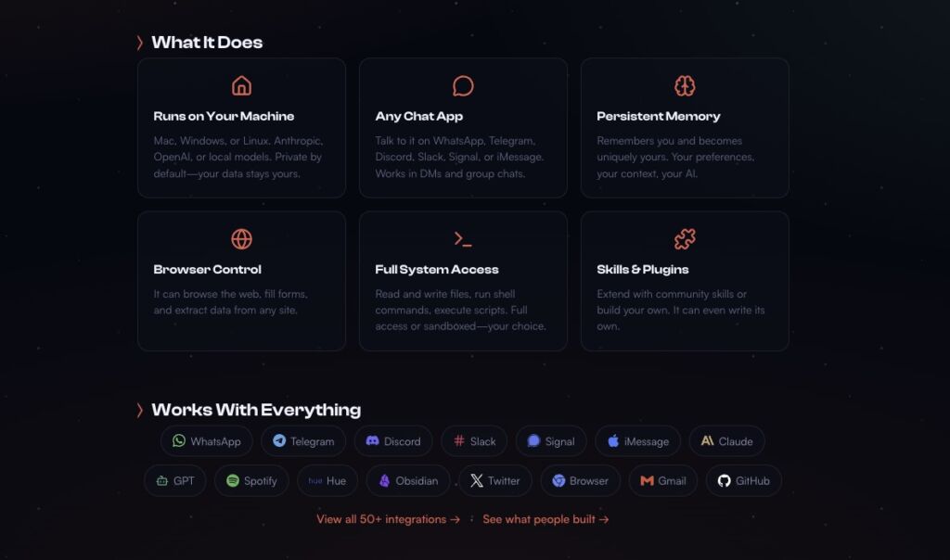Screen dimensions: 950x560
Task: Open the See what people built link
Action: coord(546,519)
